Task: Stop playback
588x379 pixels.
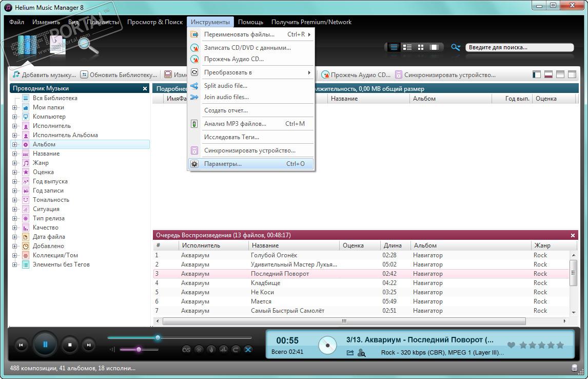Action: click(x=70, y=345)
